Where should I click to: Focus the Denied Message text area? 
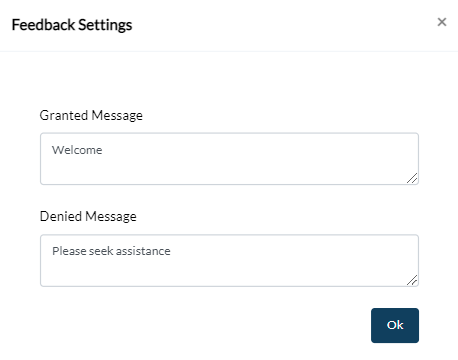click(x=229, y=260)
